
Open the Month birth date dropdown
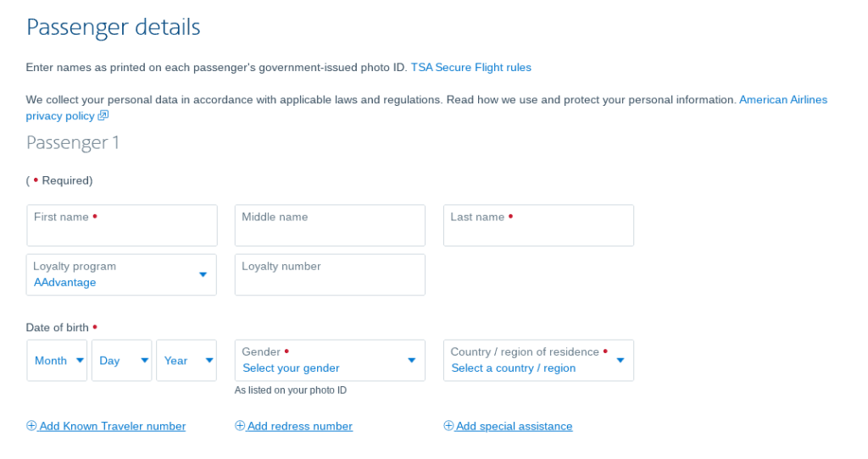57,361
